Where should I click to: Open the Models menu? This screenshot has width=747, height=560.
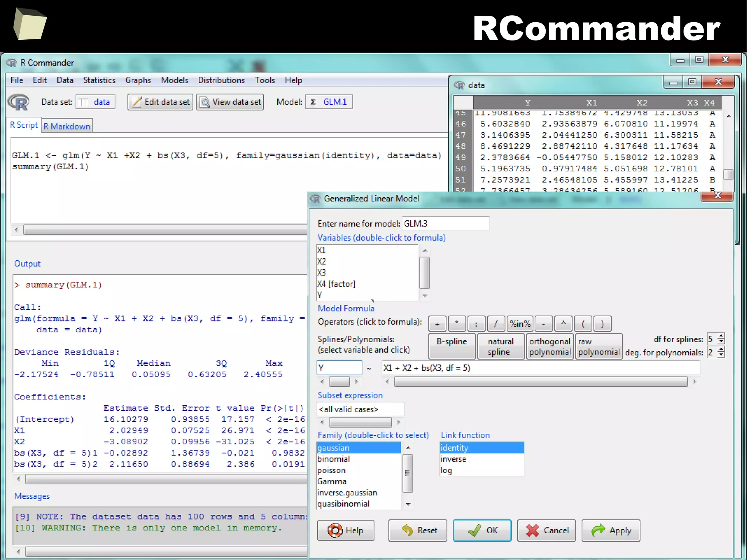click(175, 80)
